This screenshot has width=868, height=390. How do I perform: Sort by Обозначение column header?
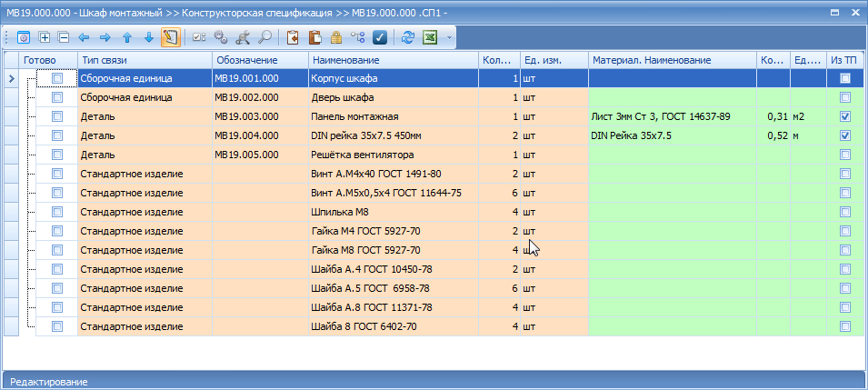260,60
